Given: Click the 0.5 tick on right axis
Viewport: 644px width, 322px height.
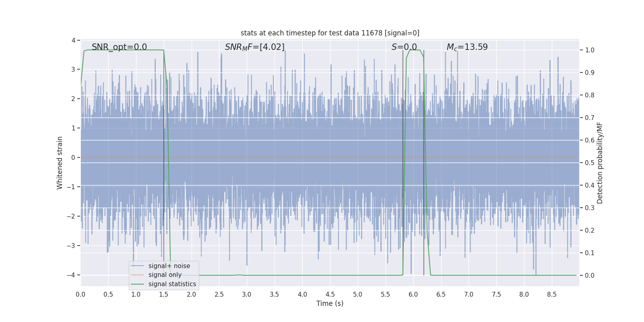Looking at the screenshot, I should tap(590, 163).
